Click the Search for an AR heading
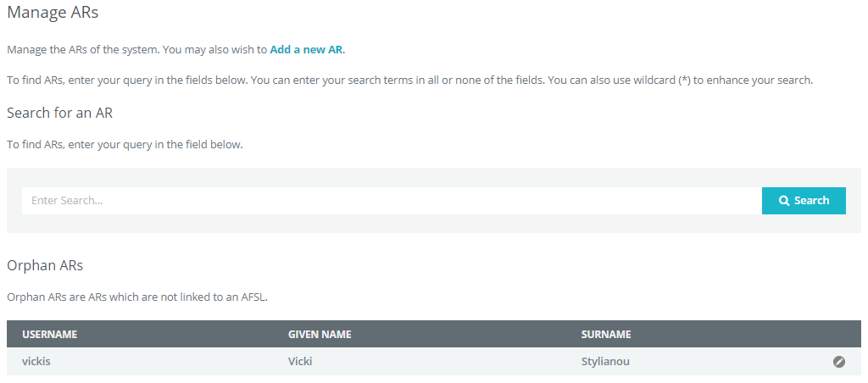The image size is (868, 383). 59,113
